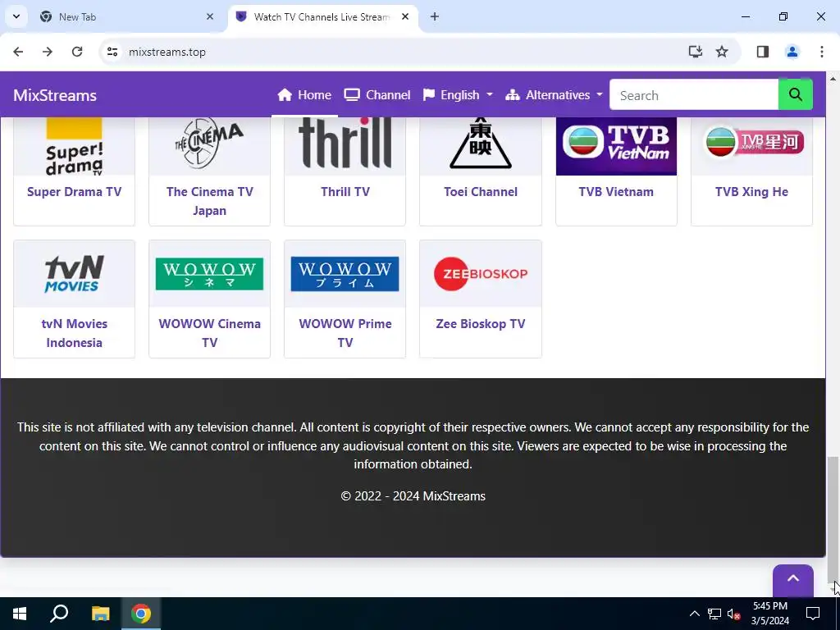This screenshot has height=630, width=840.
Task: Open The Cinema TV Japan logo
Action: [x=209, y=146]
